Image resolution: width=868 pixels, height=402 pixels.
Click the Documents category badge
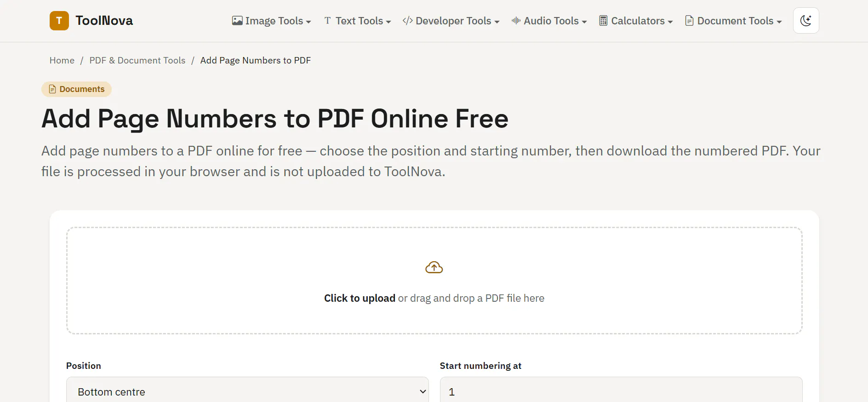76,89
